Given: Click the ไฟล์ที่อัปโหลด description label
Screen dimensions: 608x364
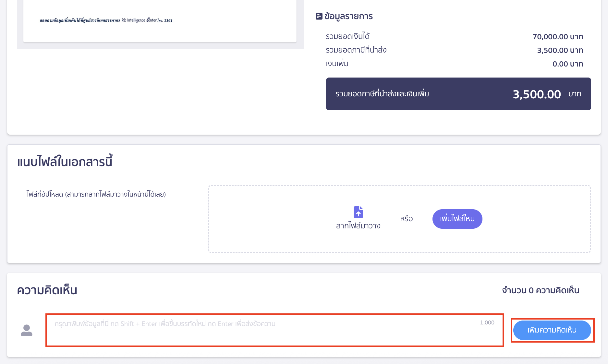Looking at the screenshot, I should [x=96, y=194].
